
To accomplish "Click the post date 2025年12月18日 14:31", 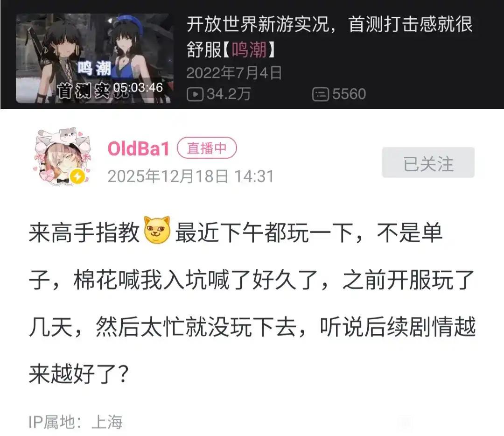I will pyautogui.click(x=190, y=176).
